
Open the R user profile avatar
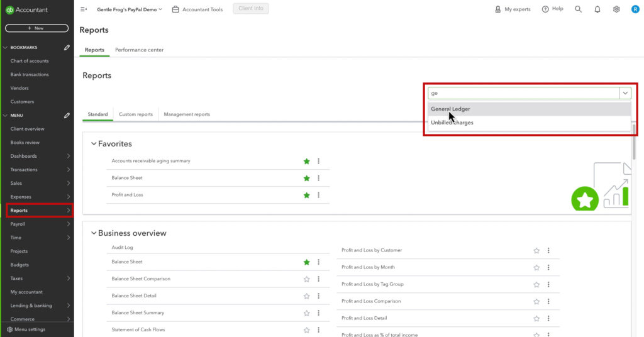click(x=635, y=9)
